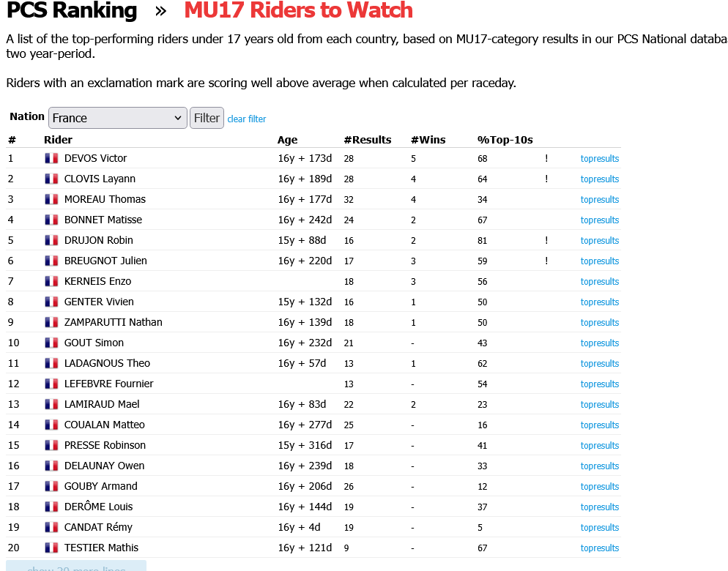Click the Rider column header
Screen dimensions: 728x571
tap(58, 140)
